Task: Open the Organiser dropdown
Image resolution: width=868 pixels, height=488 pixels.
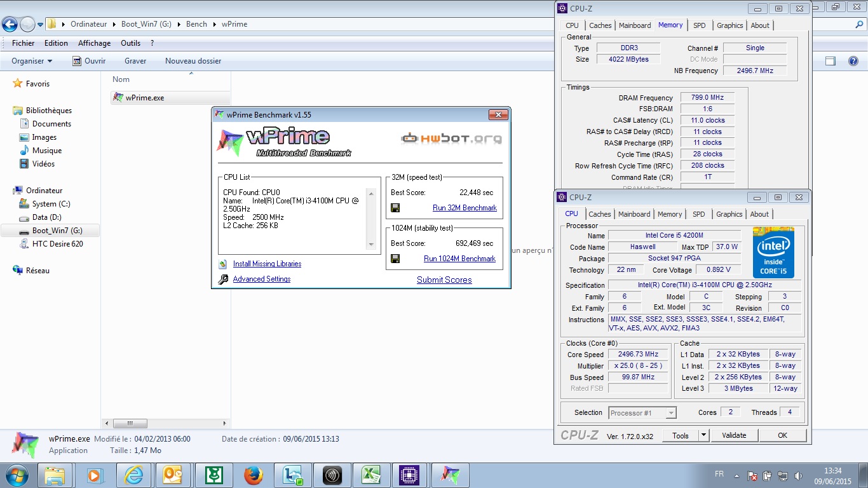Action: pyautogui.click(x=32, y=61)
